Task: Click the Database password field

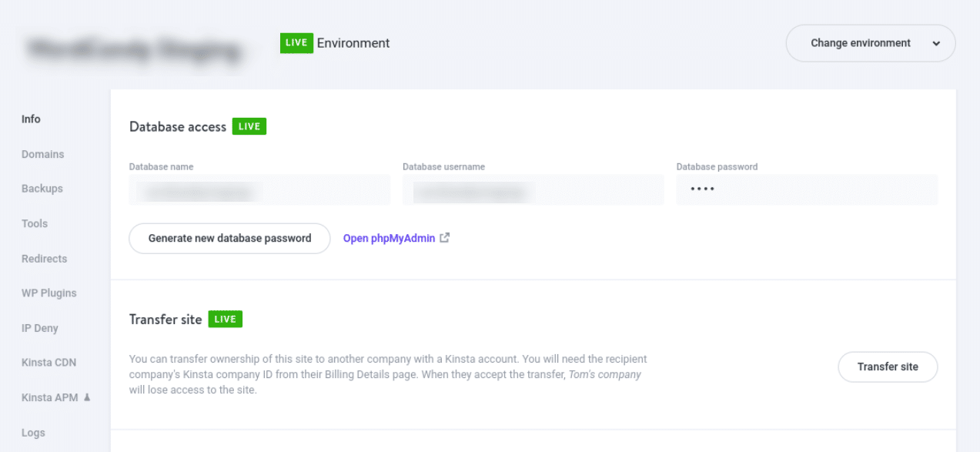Action: click(807, 189)
